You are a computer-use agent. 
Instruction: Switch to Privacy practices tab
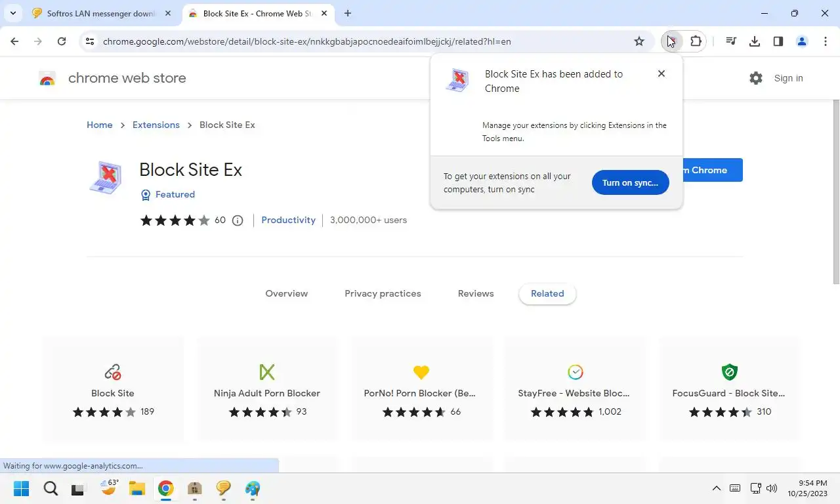[383, 293]
